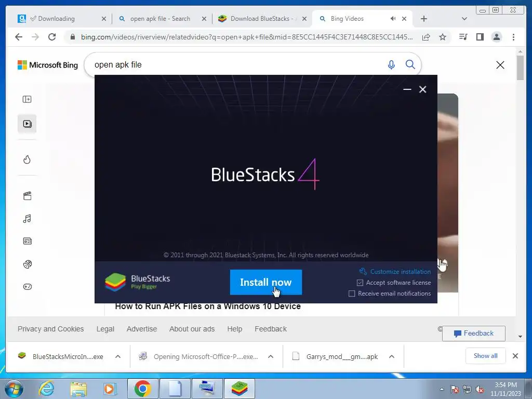This screenshot has height=399, width=532.
Task: Click the blue Feedback button
Action: point(474,334)
